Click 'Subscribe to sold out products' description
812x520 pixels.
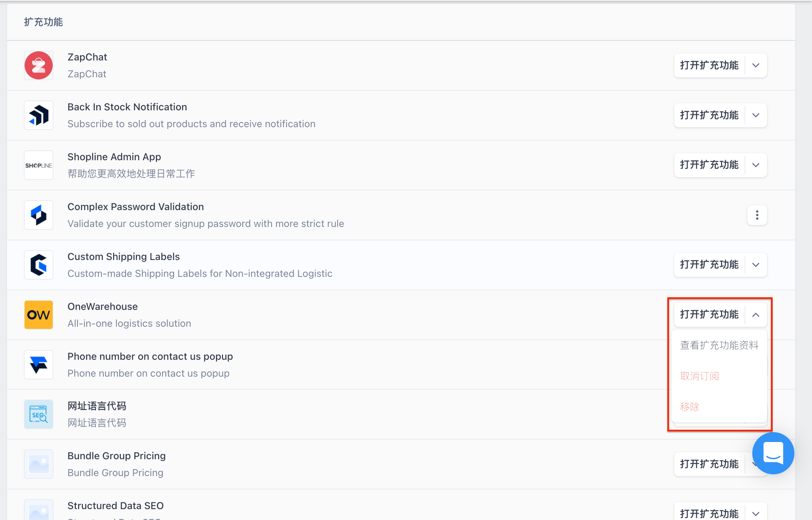pyautogui.click(x=191, y=124)
